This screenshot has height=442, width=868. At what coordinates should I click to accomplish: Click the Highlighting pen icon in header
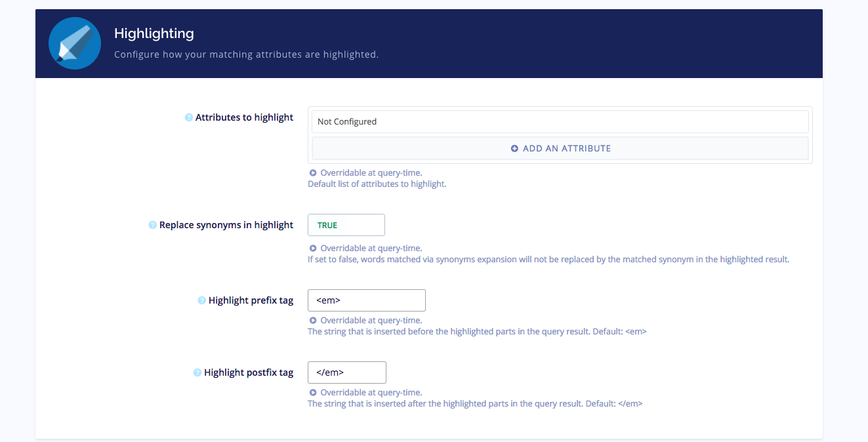(75, 43)
